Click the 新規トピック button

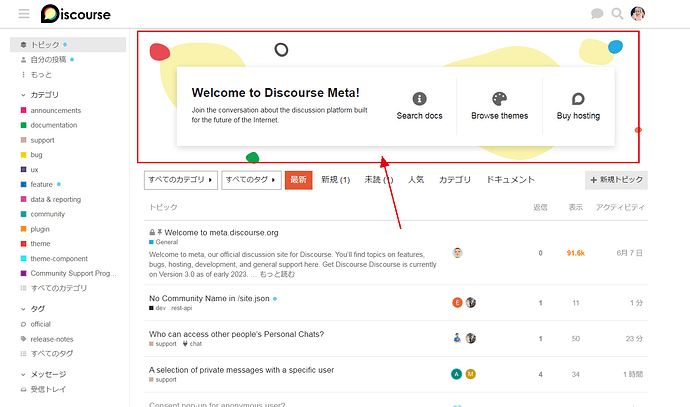click(616, 180)
